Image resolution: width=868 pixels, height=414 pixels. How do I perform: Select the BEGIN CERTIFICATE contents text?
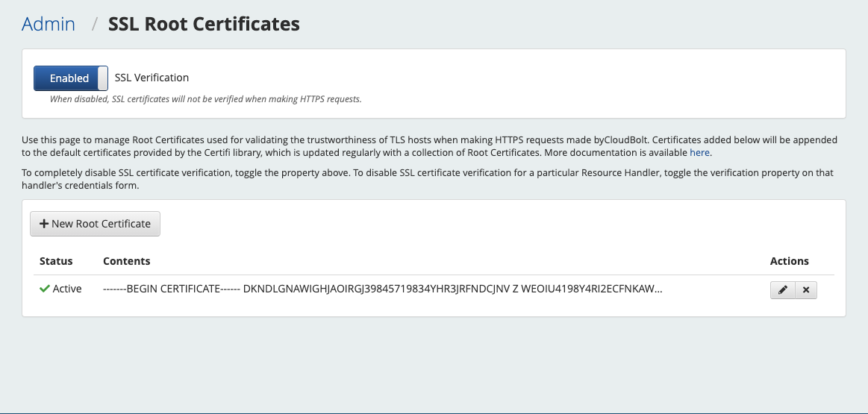(x=382, y=289)
